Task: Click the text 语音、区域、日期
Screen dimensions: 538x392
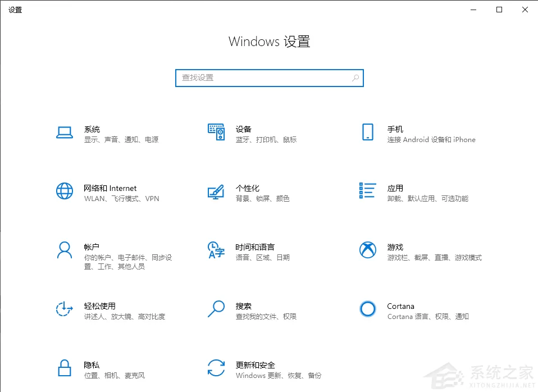Action: tap(263, 257)
